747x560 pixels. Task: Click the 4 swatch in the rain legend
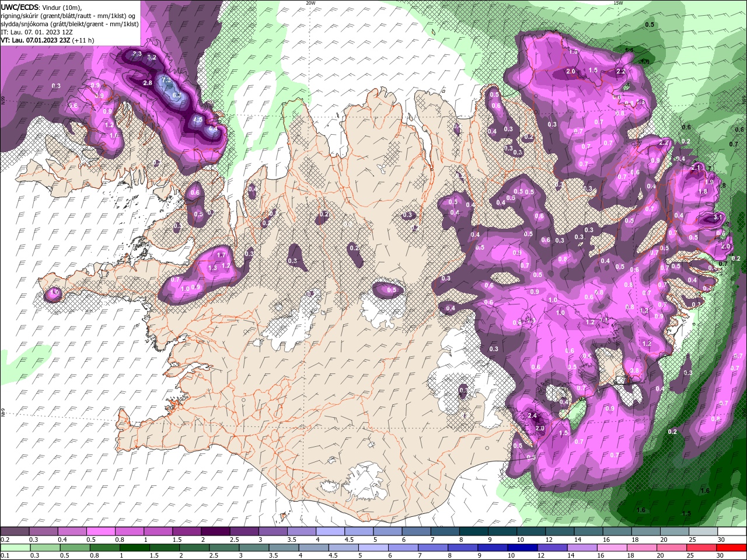coord(314,548)
